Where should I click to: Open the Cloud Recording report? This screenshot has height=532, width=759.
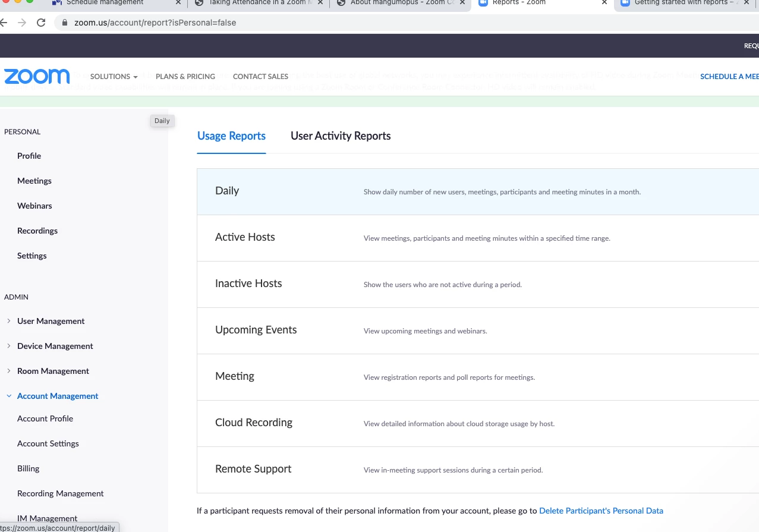click(478, 423)
